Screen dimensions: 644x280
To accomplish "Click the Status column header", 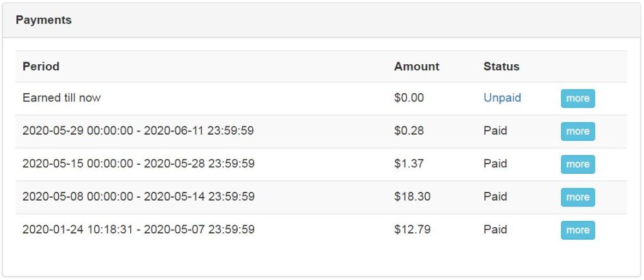I will 501,66.
